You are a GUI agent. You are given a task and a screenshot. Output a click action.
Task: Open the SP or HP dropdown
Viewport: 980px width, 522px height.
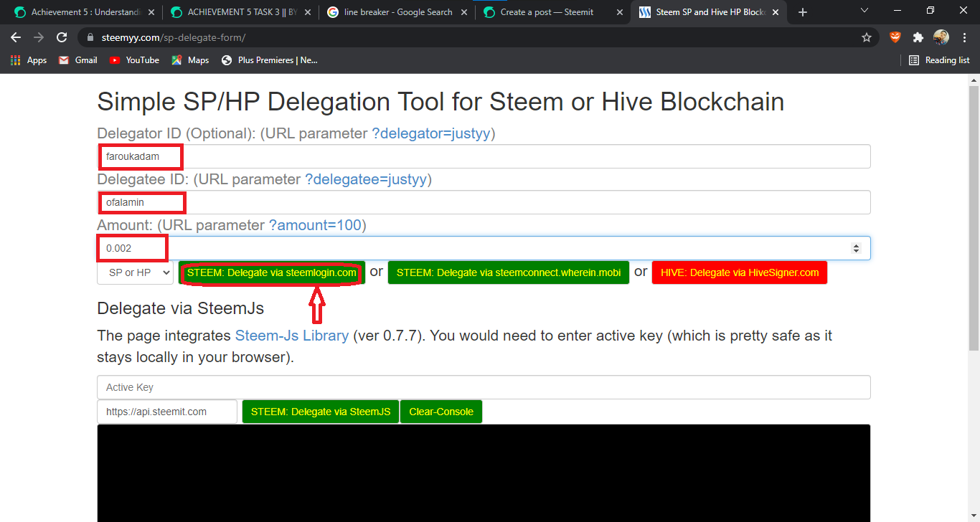(x=135, y=272)
